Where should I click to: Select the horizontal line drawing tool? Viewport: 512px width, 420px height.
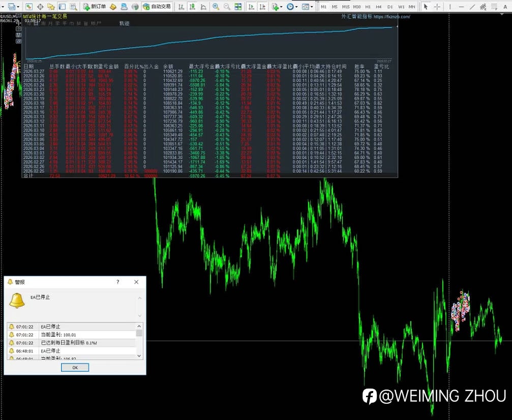point(461,7)
